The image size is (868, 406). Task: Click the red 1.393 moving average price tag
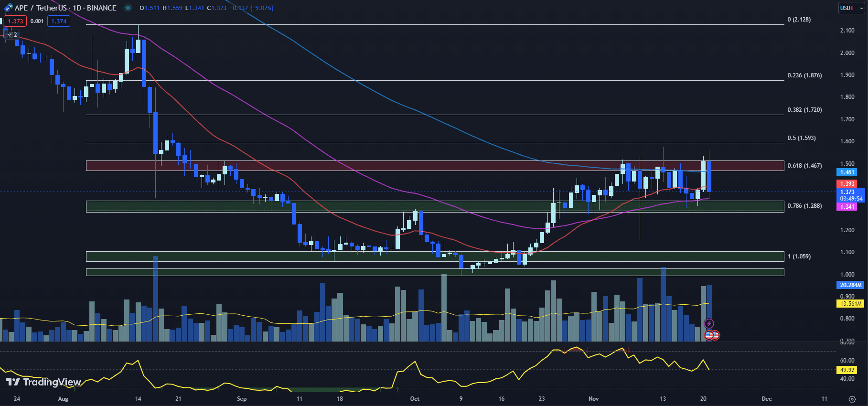847,184
